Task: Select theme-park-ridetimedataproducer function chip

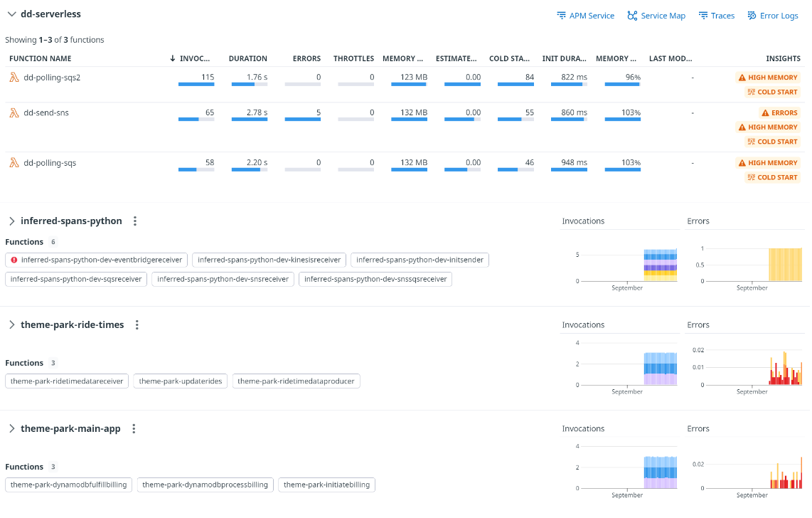Action: point(297,381)
